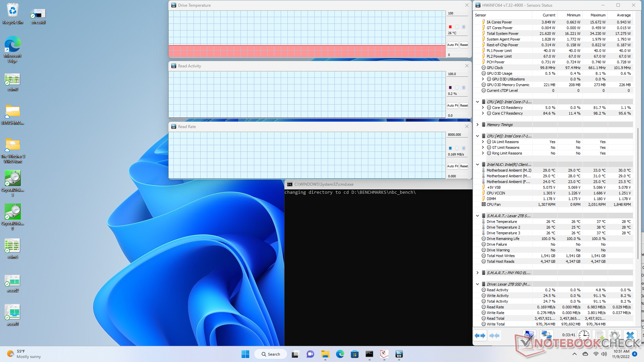The height and width of the screenshot is (362, 644).
Task: Expand the S.M.A.R.T. PNY PRO EL section
Action: (478, 273)
